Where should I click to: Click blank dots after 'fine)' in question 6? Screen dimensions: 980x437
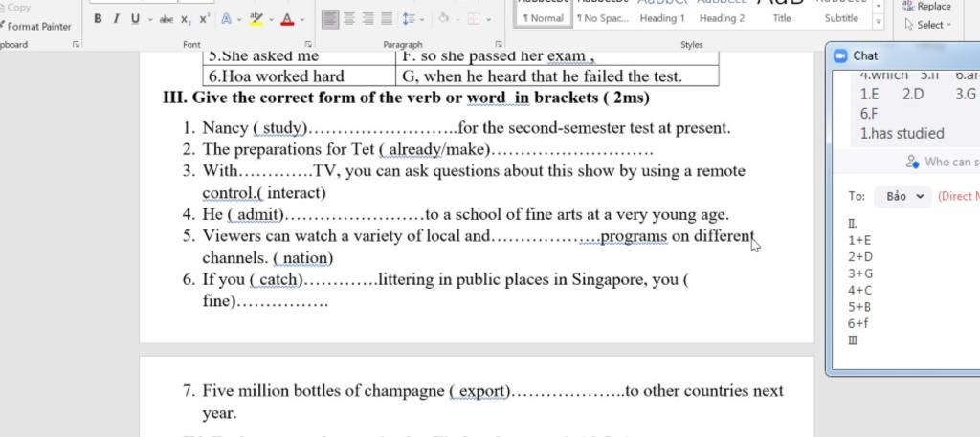click(284, 302)
